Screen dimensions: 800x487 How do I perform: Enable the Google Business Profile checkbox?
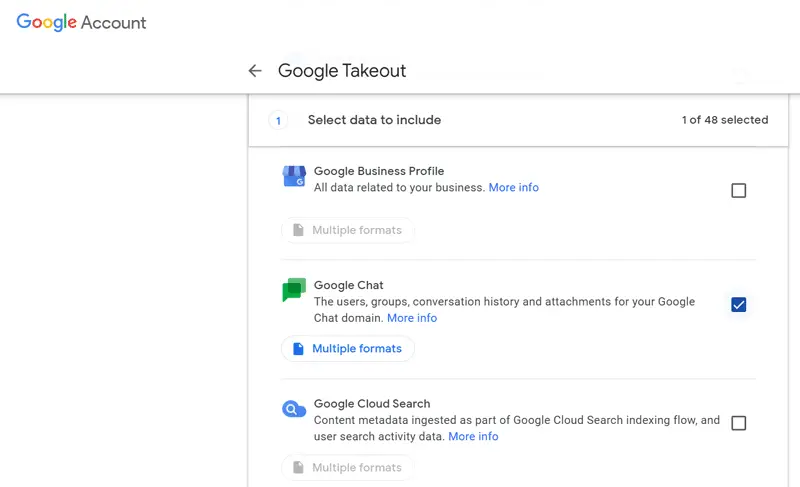pos(738,190)
